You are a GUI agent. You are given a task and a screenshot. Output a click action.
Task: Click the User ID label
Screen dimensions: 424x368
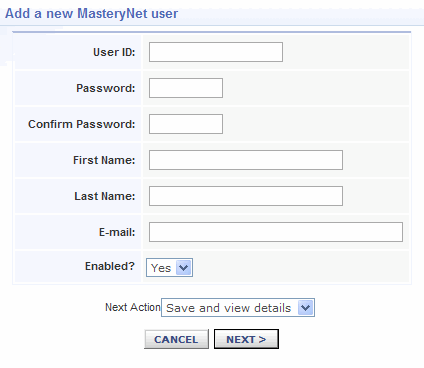tap(114, 52)
